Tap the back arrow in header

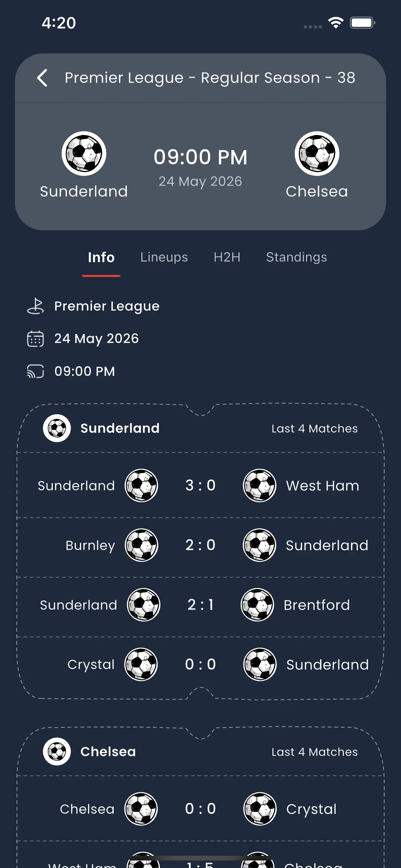[x=42, y=78]
